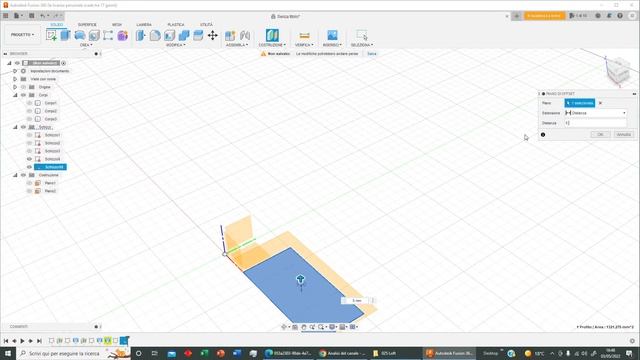Image resolution: width=640 pixels, height=360 pixels.
Task: Select the Shell tool icon
Action: 169,36
